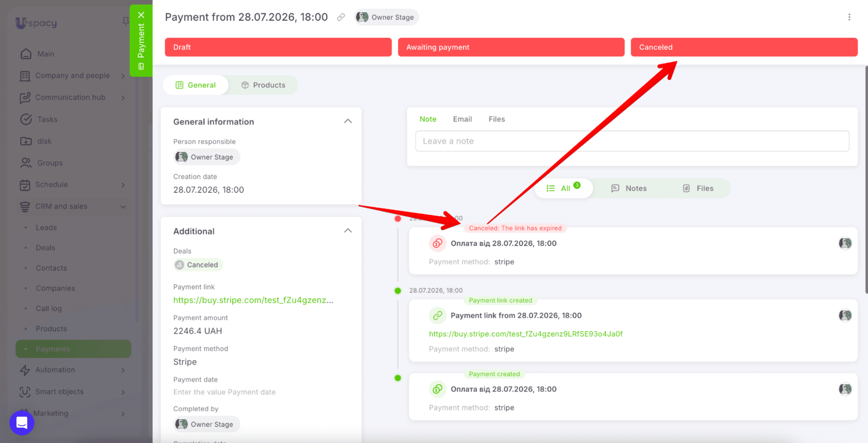Screen dimensions: 868x443
Task: Click the CRM and sales stack icon
Action: [24, 207]
